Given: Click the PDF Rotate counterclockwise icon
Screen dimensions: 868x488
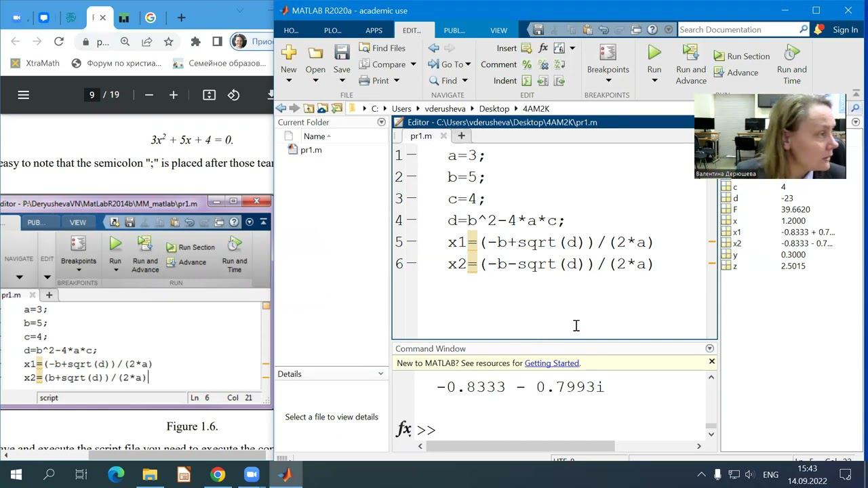Looking at the screenshot, I should [x=234, y=95].
